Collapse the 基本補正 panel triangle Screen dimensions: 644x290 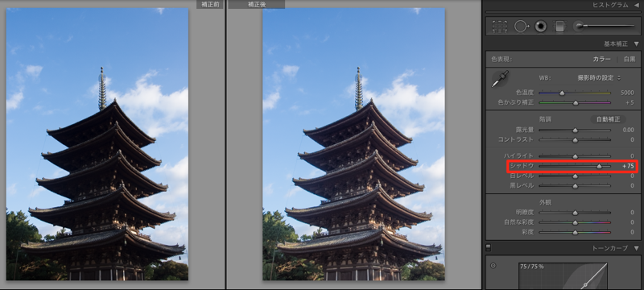[x=637, y=43]
